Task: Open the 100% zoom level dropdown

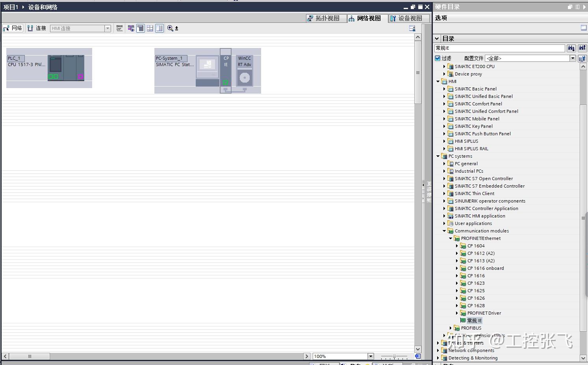Action: (370, 356)
